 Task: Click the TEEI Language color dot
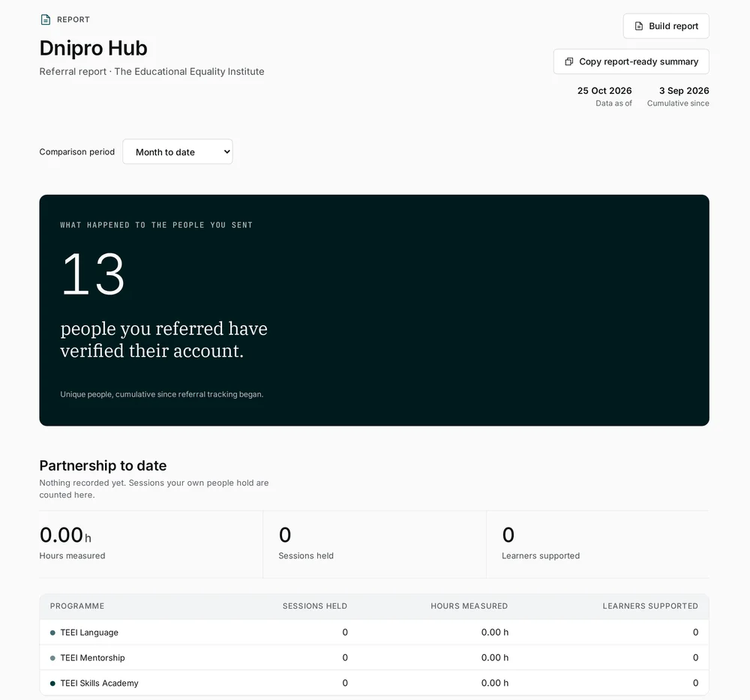coord(52,633)
